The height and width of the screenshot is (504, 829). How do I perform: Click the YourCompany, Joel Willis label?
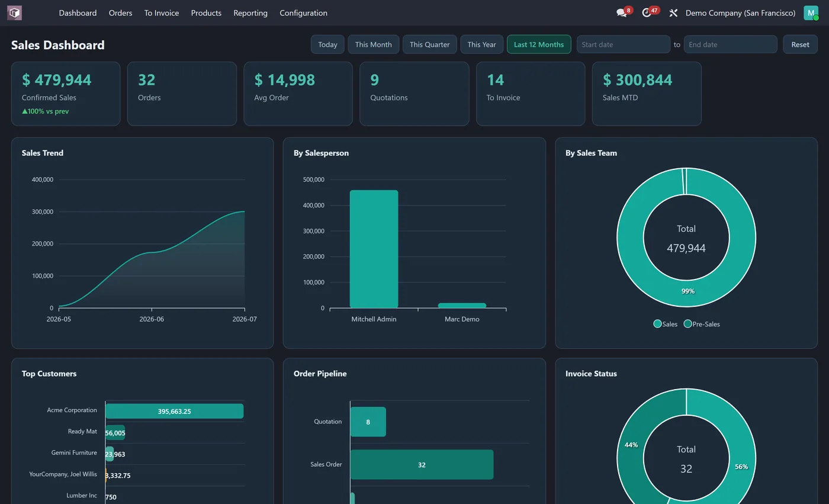coord(63,474)
